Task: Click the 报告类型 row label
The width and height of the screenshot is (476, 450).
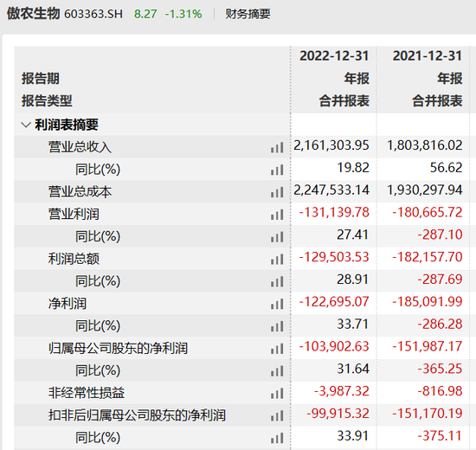Action: pyautogui.click(x=47, y=100)
